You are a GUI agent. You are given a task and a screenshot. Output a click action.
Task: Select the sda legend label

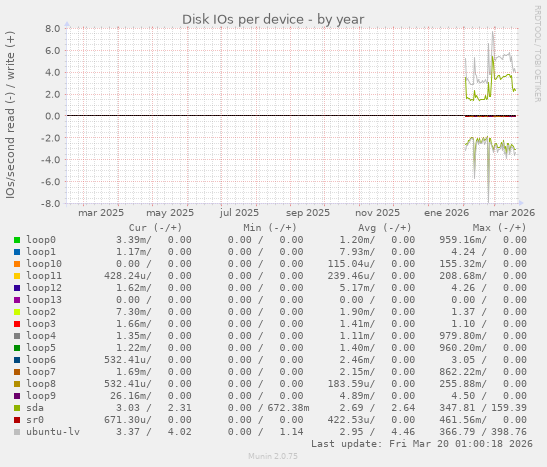[x=35, y=408]
